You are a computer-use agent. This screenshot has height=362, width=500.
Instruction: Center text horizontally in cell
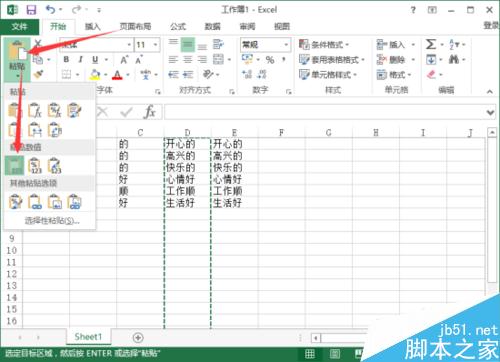pyautogui.click(x=188, y=60)
